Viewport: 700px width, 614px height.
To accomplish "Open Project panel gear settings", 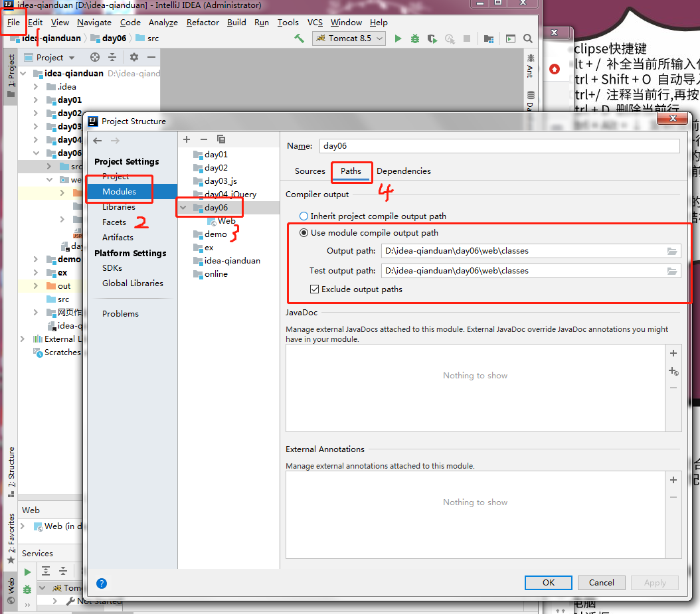I will click(134, 57).
